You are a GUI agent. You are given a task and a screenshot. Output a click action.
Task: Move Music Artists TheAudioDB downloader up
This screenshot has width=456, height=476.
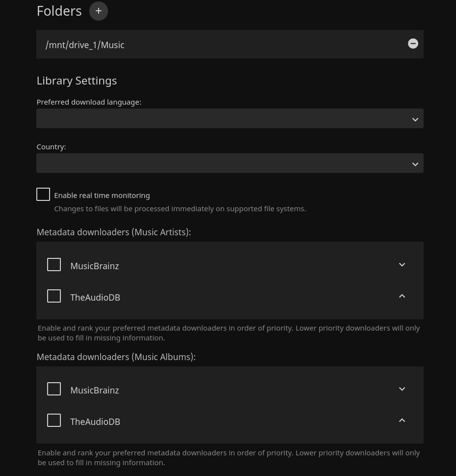pos(402,296)
